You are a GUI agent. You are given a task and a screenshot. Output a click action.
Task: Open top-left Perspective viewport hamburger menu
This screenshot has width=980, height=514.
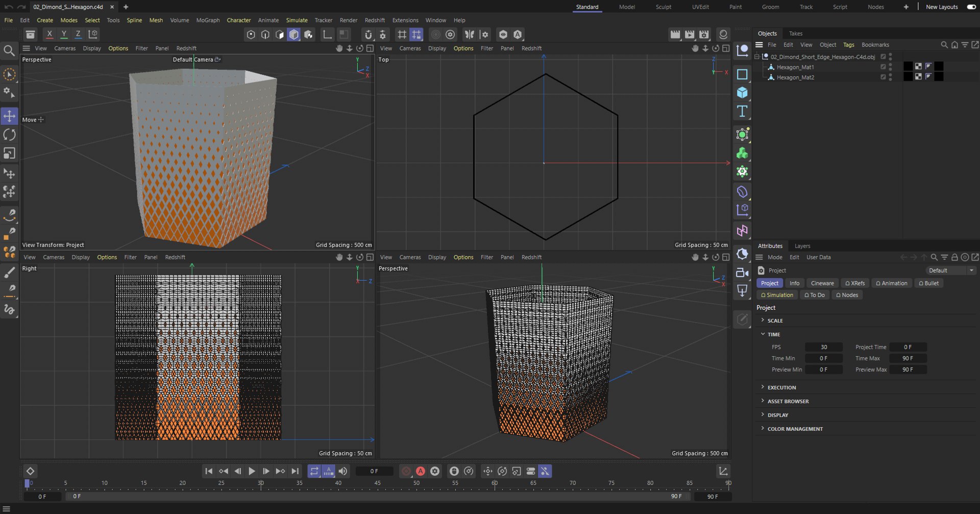pyautogui.click(x=27, y=48)
